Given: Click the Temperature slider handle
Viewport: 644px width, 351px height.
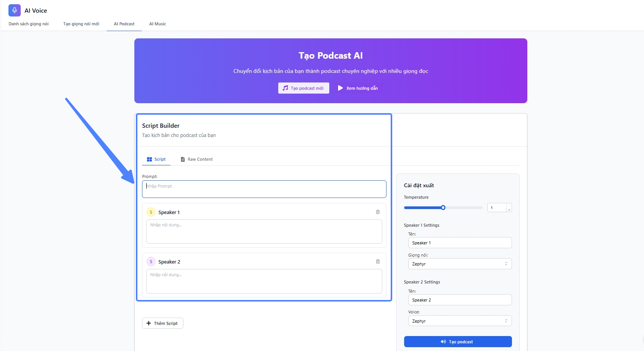Looking at the screenshot, I should pos(443,208).
